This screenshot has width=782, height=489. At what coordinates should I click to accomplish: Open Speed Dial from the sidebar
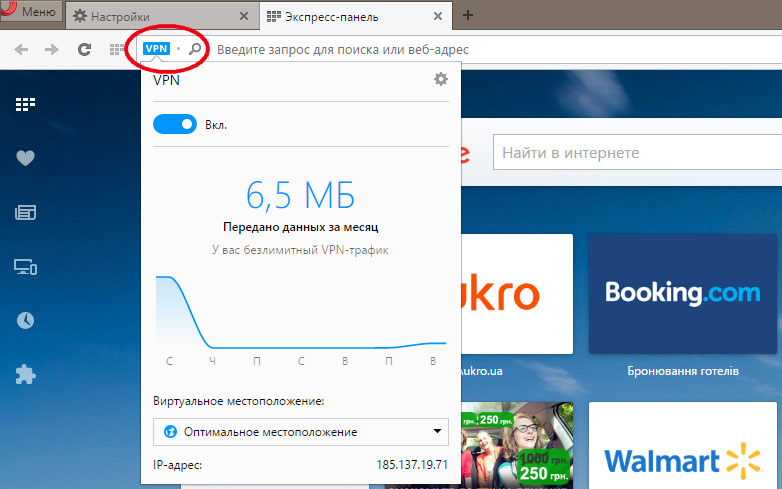(25, 104)
